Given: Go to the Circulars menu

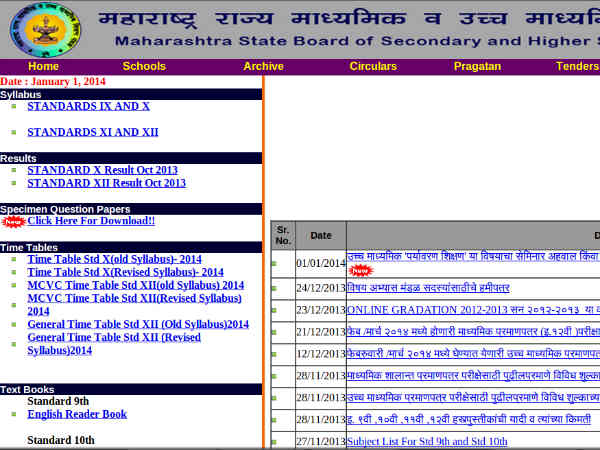Looking at the screenshot, I should click(373, 66).
